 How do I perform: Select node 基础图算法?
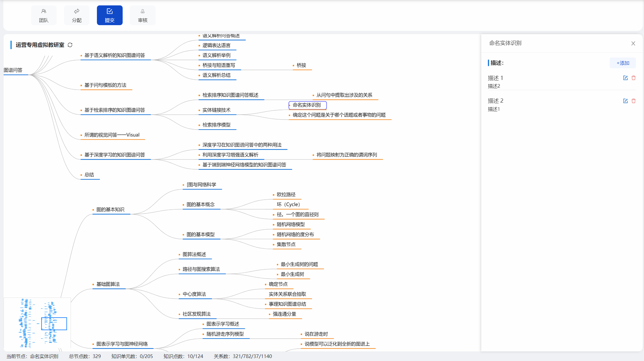tap(108, 284)
